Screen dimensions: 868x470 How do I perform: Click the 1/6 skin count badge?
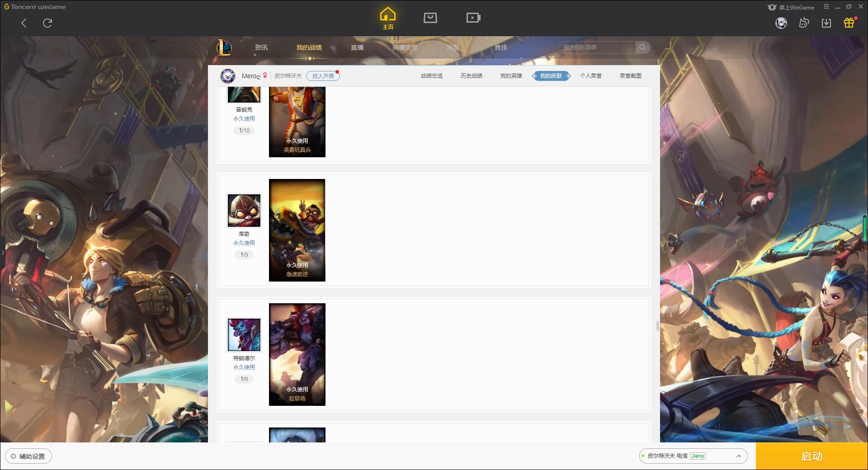tap(244, 379)
